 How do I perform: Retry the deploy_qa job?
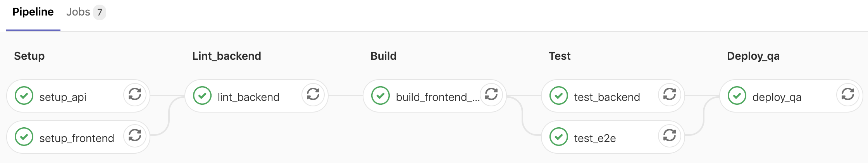pyautogui.click(x=848, y=94)
